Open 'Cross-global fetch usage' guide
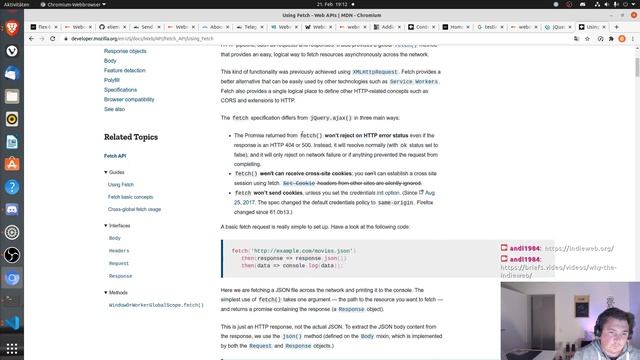Image resolution: width=640 pixels, height=360 pixels. click(134, 209)
